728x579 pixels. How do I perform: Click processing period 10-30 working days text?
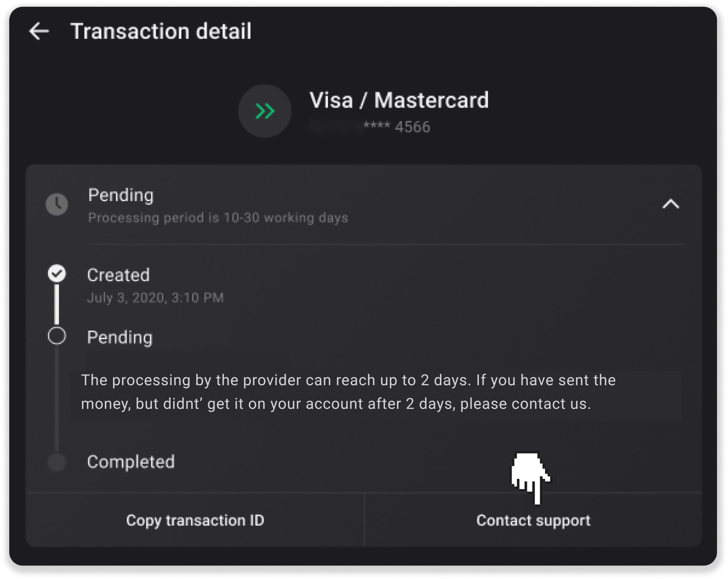pos(218,218)
